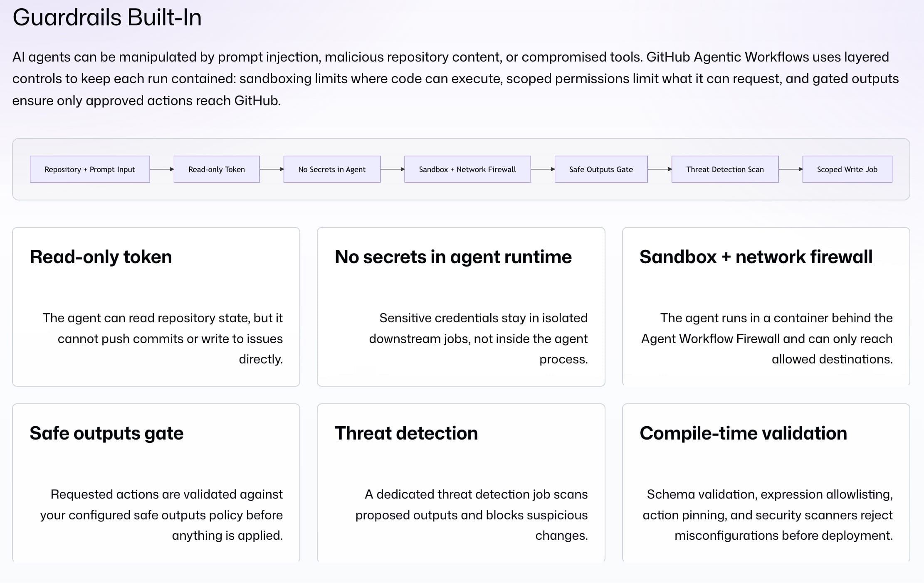Viewport: 924px width, 583px height.
Task: Select the Safe outputs gate card
Action: click(x=156, y=482)
